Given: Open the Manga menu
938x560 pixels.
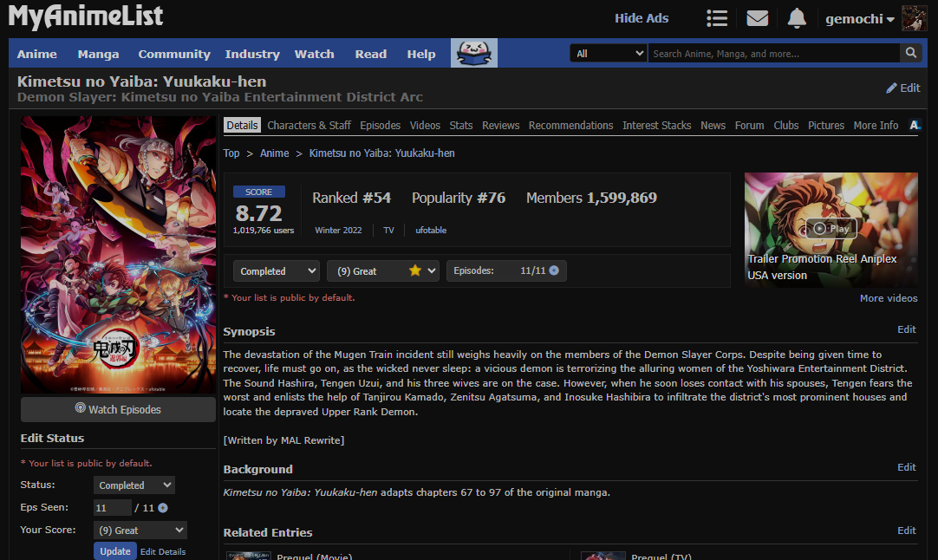Looking at the screenshot, I should 98,54.
